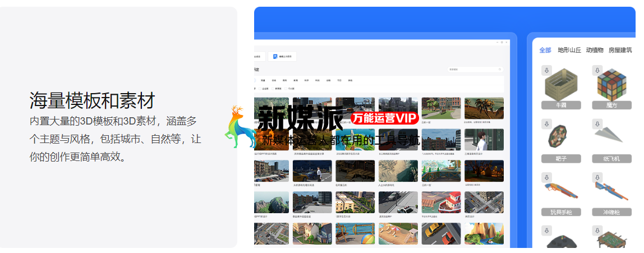Open the red tugboat harbor template
The image size is (644, 253).
441,203
